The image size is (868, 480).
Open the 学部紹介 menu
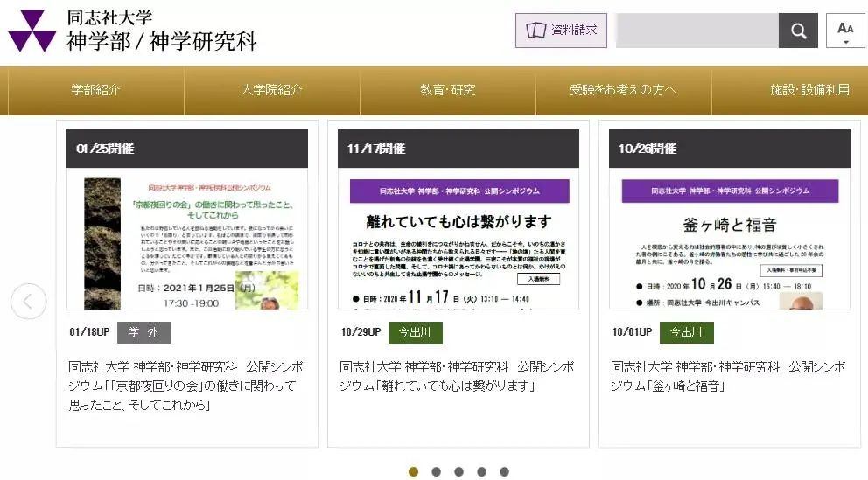pos(95,90)
